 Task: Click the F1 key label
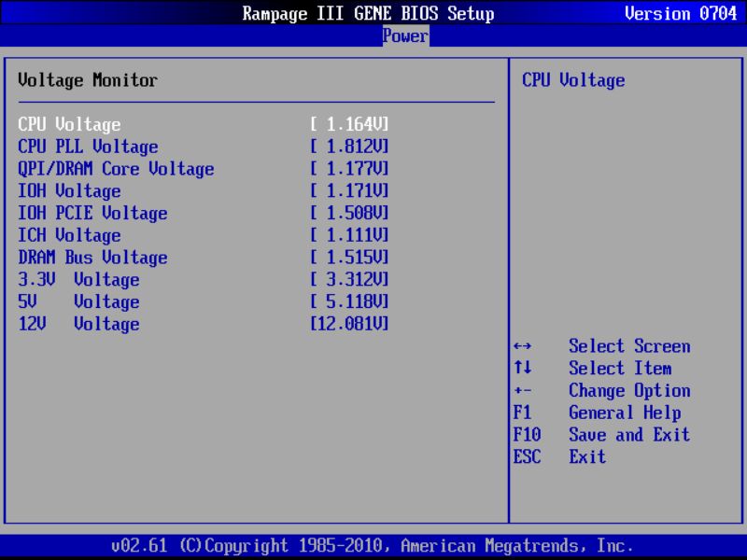522,413
